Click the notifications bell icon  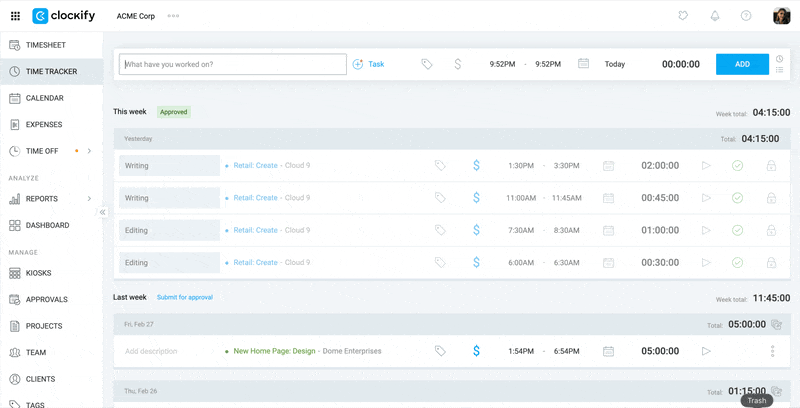coord(715,16)
